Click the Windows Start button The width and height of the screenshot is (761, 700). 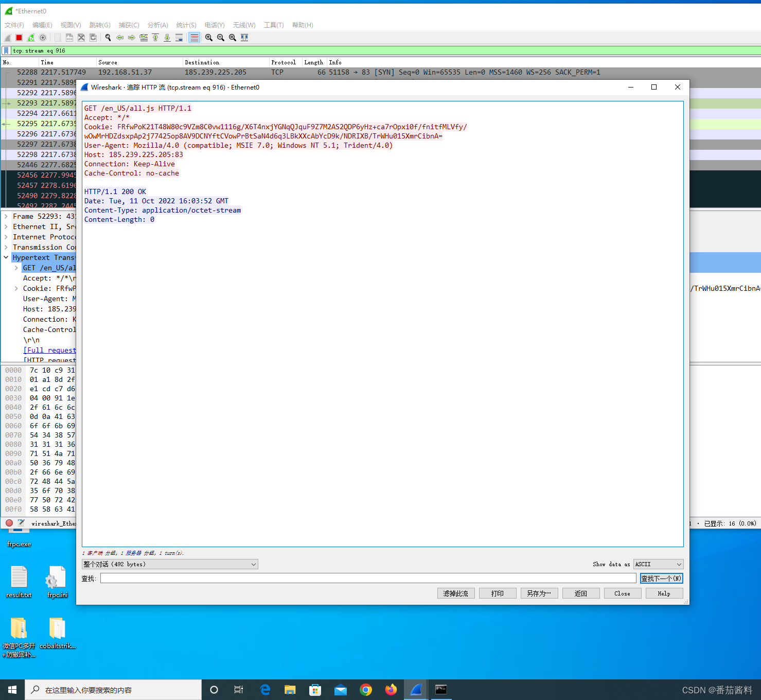pyautogui.click(x=12, y=690)
